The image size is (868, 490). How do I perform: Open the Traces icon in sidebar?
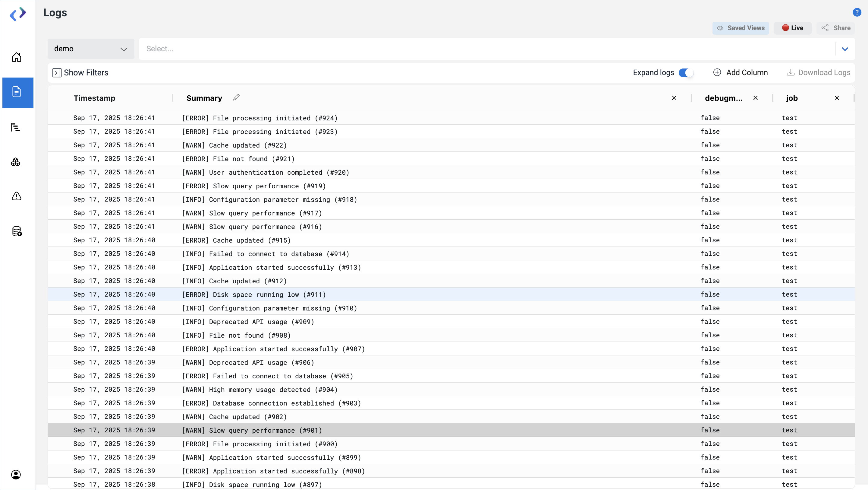point(15,127)
